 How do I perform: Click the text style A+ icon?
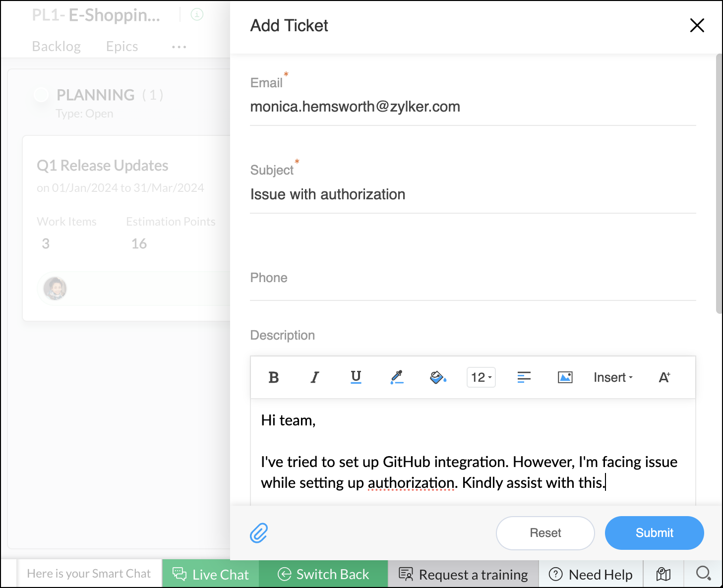click(664, 377)
